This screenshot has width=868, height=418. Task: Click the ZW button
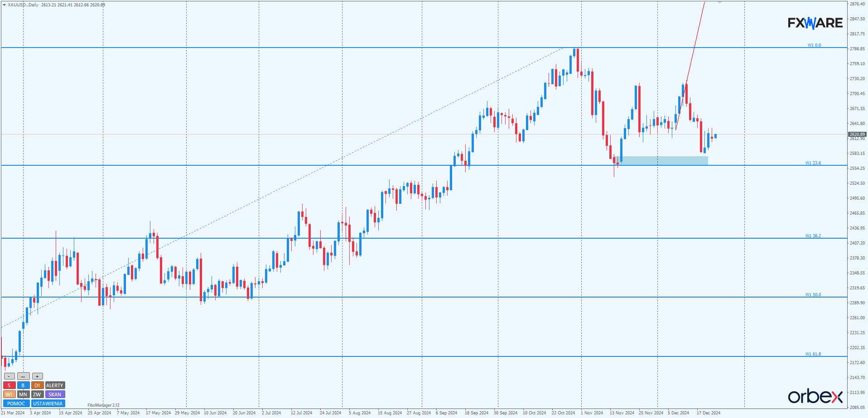37,394
